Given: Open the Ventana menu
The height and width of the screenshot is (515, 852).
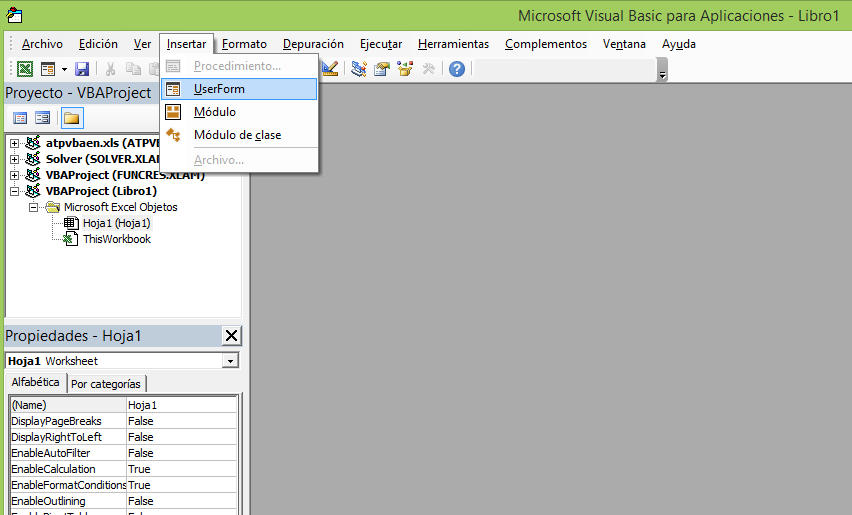Looking at the screenshot, I should 624,44.
